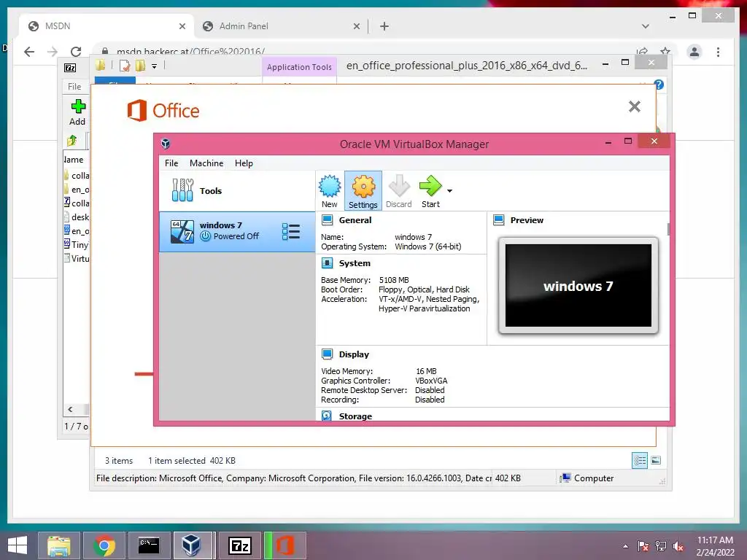Click the taskbar clock showing 11:17 AM
747x560 pixels.
pyautogui.click(x=715, y=540)
